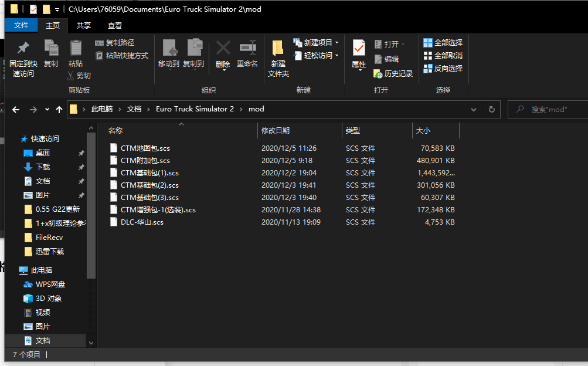
Task: Click Paste shortcut (粘贴快捷方式)
Action: pos(123,56)
